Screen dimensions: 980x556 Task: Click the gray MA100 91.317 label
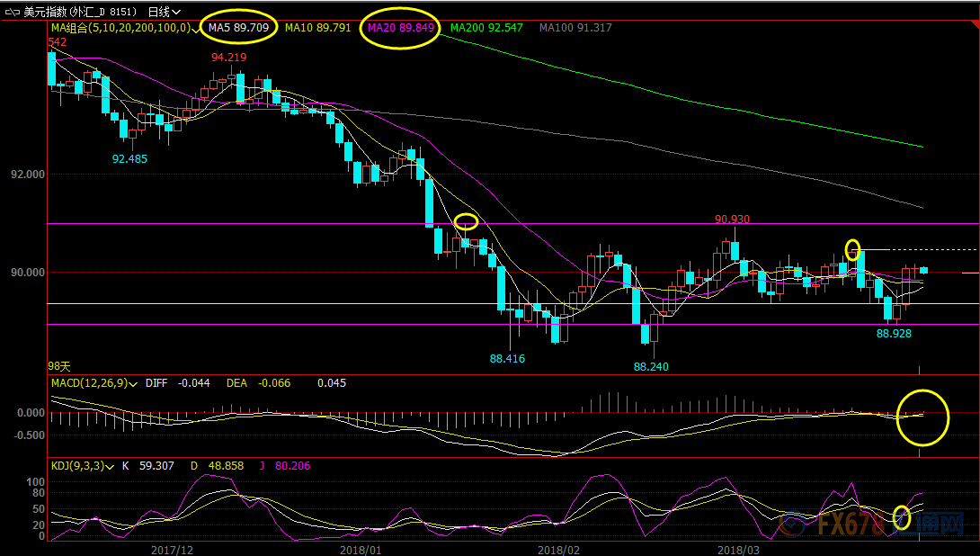point(575,28)
